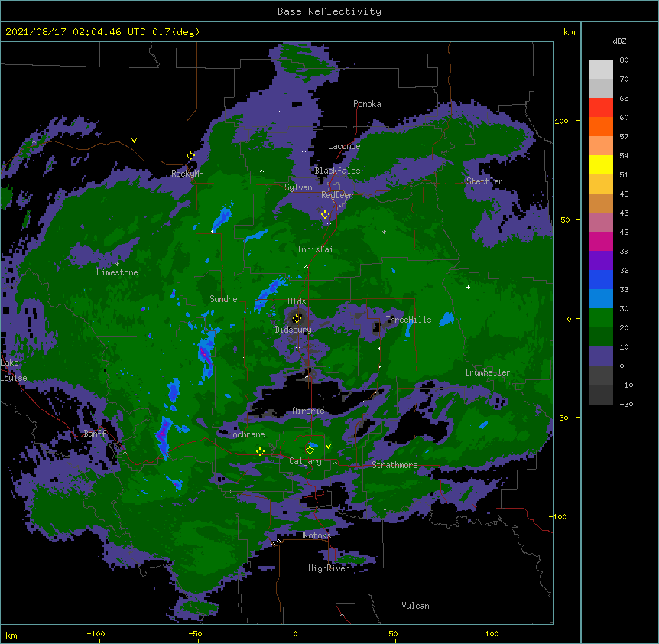
Task: Click the Okotoks label
Action: click(315, 535)
